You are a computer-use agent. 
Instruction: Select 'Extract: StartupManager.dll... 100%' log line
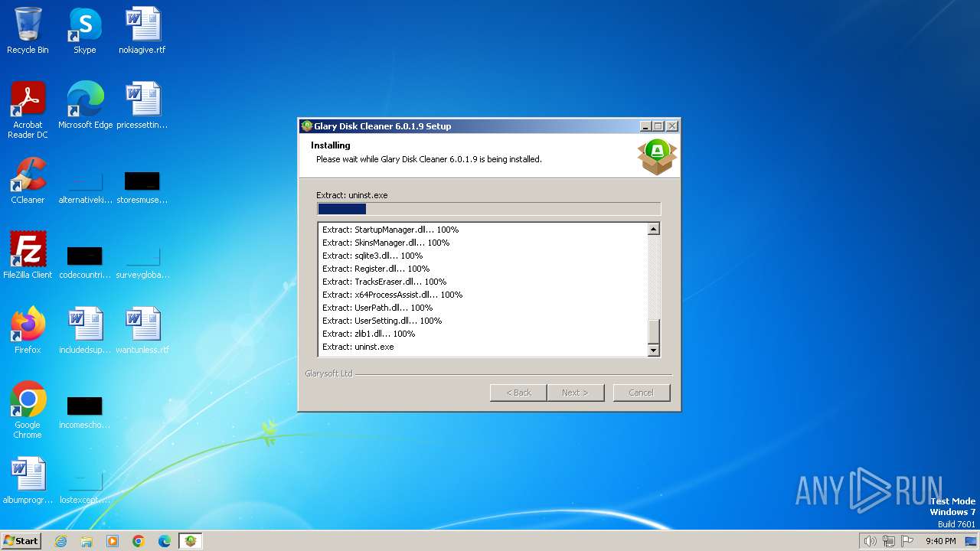click(x=390, y=230)
